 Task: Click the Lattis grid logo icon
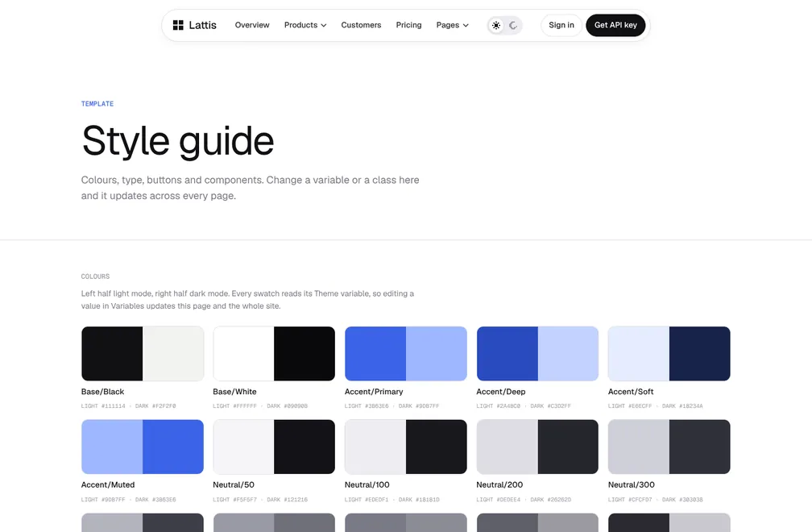(178, 25)
